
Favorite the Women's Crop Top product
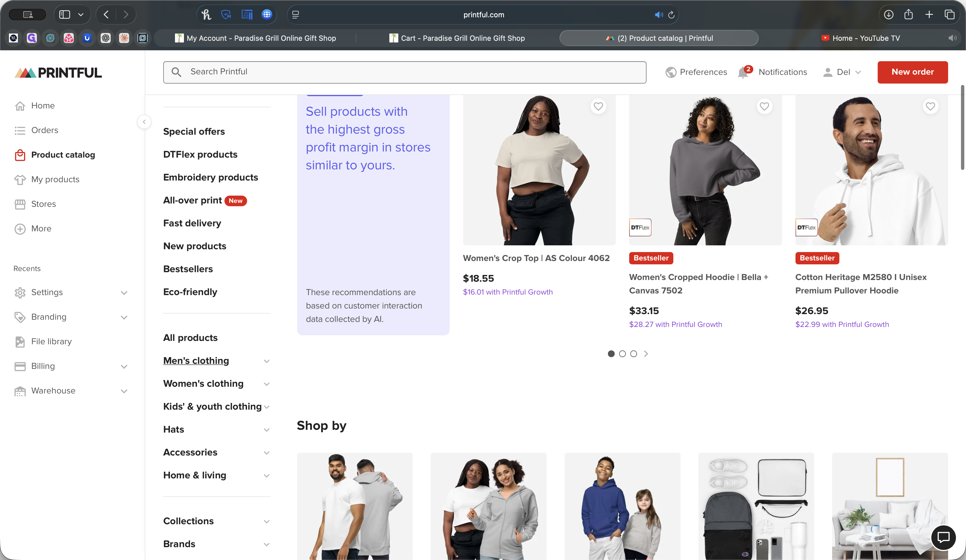(x=598, y=106)
